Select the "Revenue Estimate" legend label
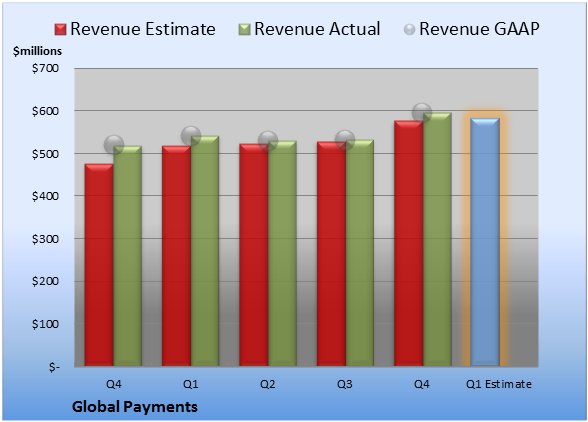This screenshot has width=588, height=422. [x=143, y=29]
